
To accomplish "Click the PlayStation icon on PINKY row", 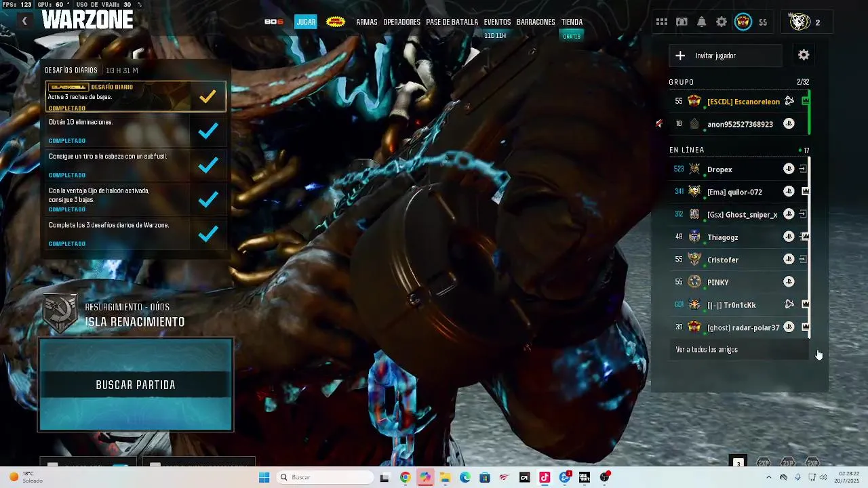I will click(x=789, y=281).
